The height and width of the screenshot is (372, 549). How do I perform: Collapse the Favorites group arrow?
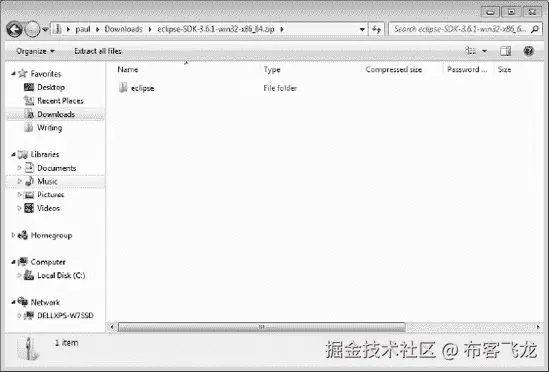(x=13, y=74)
